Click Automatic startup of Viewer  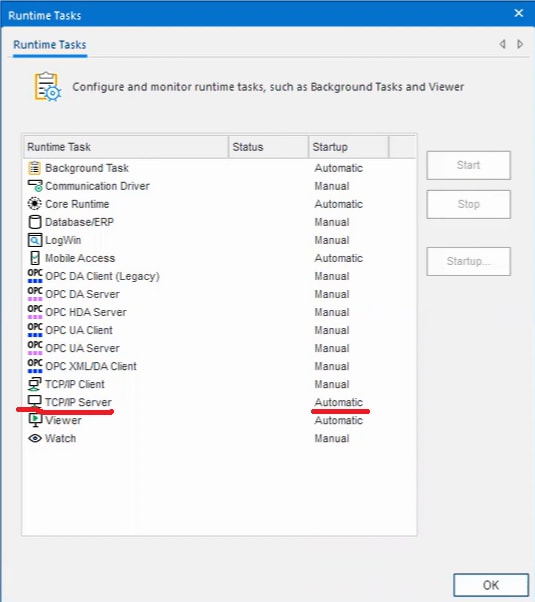(x=338, y=421)
